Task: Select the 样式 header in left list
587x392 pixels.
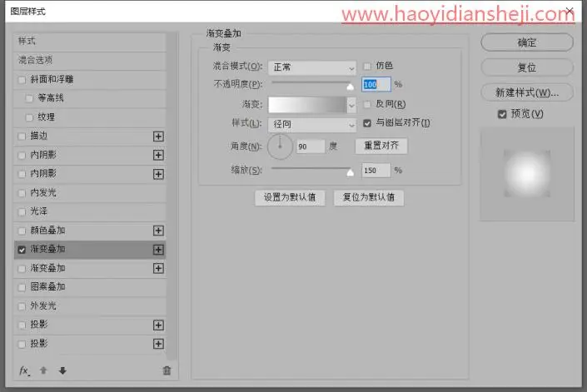Action: pos(90,41)
